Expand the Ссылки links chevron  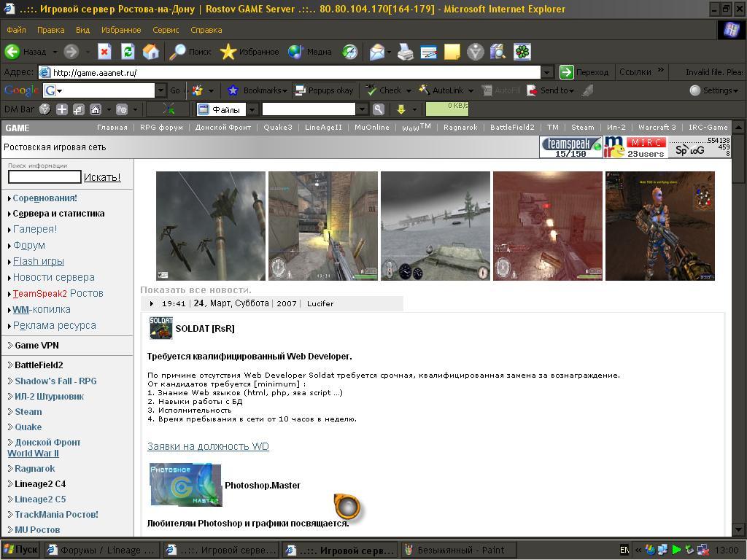click(x=660, y=71)
